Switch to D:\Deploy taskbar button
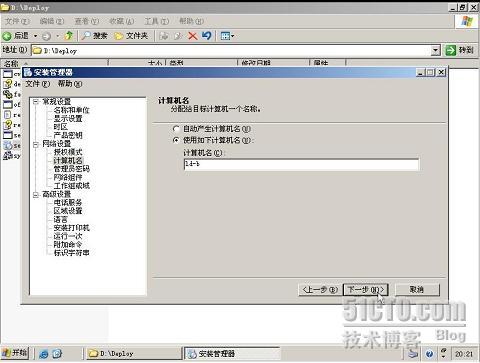 click(133, 353)
